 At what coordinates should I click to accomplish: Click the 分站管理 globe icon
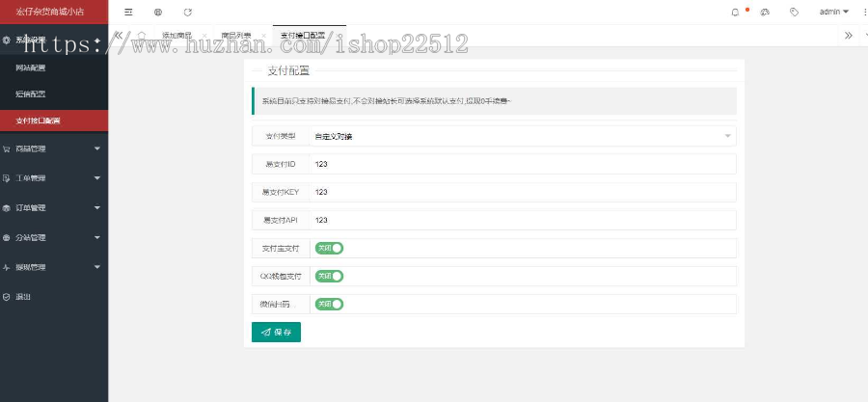point(7,238)
